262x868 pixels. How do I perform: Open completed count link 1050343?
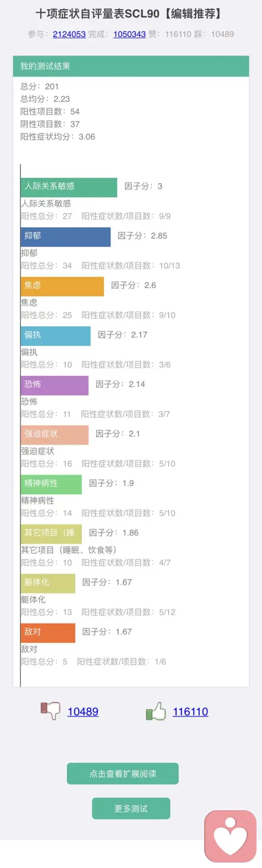point(129,34)
